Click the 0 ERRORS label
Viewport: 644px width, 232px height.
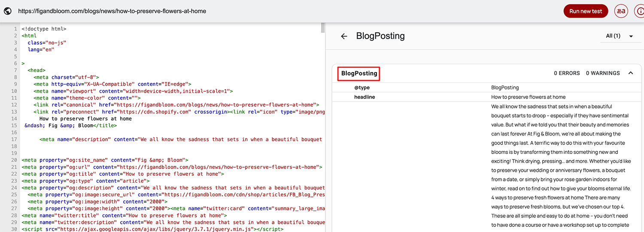coord(567,73)
